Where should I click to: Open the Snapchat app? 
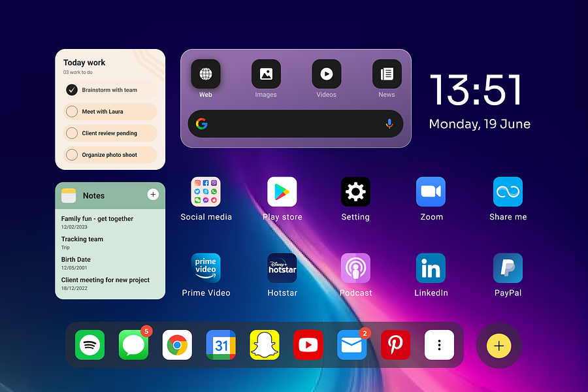[265, 345]
